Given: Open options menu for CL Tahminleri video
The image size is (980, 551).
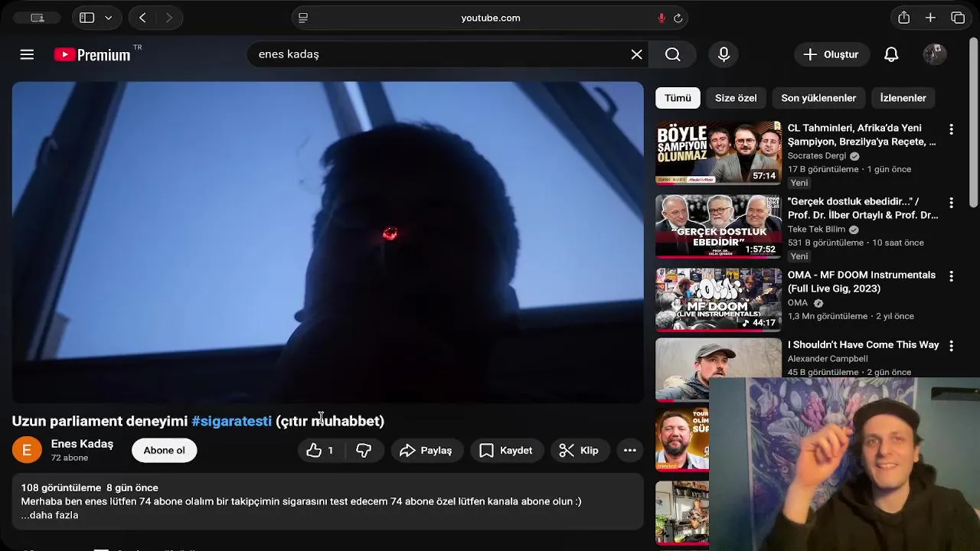Looking at the screenshot, I should coord(951,129).
